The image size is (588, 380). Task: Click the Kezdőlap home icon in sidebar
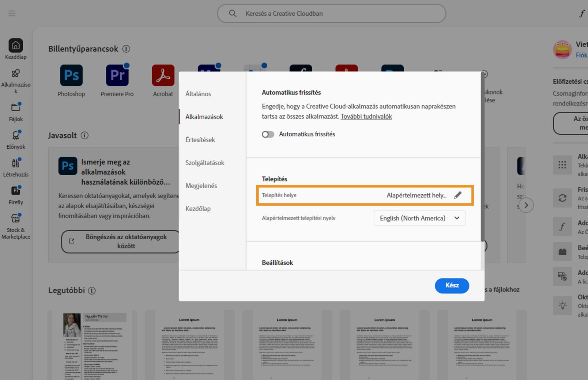pyautogui.click(x=16, y=46)
